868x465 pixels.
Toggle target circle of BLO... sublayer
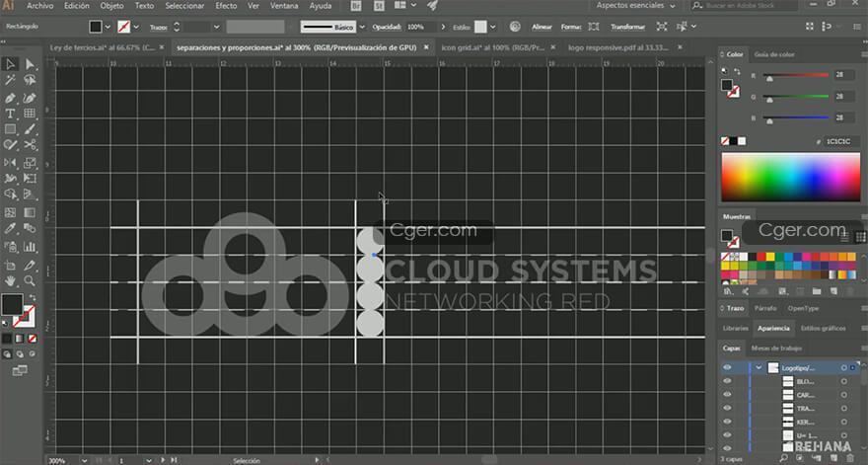click(x=843, y=381)
